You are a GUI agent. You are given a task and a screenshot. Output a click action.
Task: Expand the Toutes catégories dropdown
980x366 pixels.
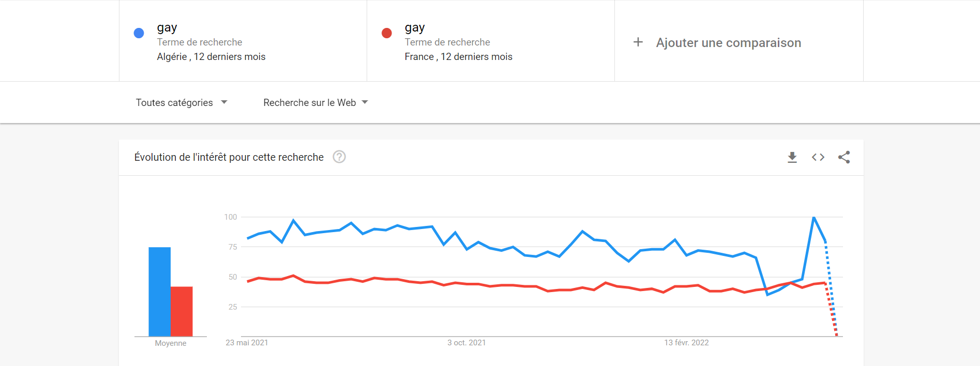click(182, 102)
